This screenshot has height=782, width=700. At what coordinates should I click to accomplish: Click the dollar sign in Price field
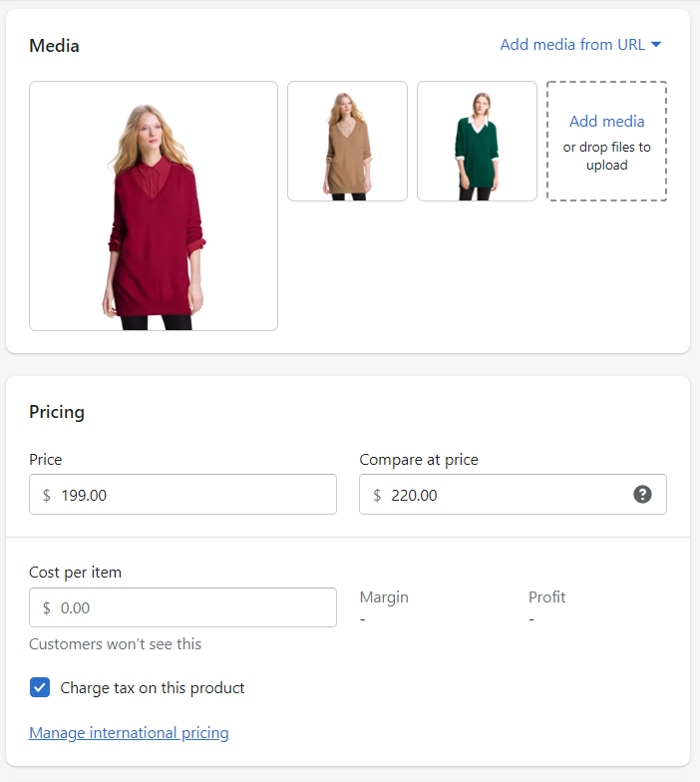pos(46,495)
